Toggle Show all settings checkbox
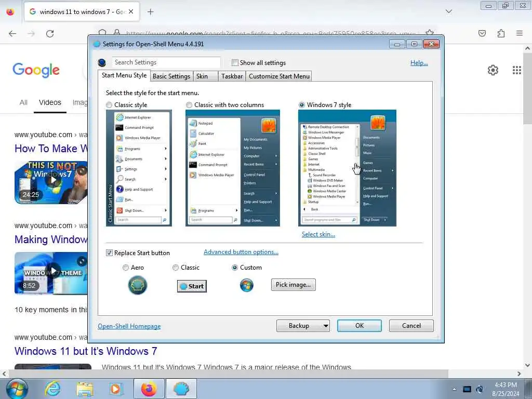Viewport: 532px width, 399px height. (235, 63)
